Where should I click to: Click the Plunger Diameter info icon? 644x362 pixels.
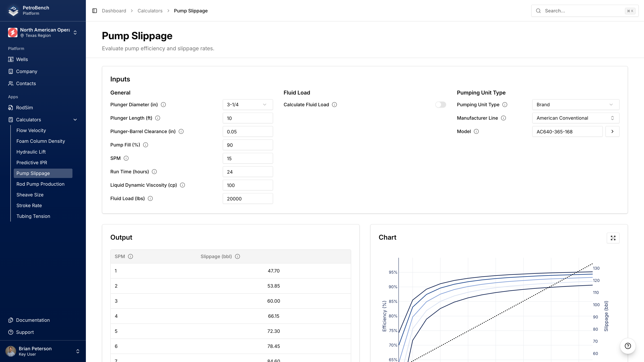click(x=164, y=104)
